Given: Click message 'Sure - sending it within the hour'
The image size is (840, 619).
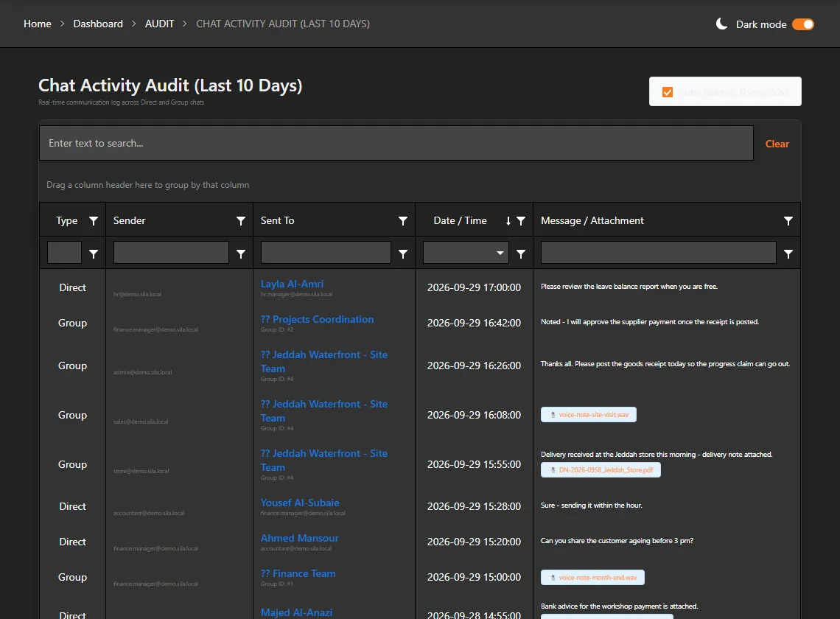Looking at the screenshot, I should click(592, 506).
